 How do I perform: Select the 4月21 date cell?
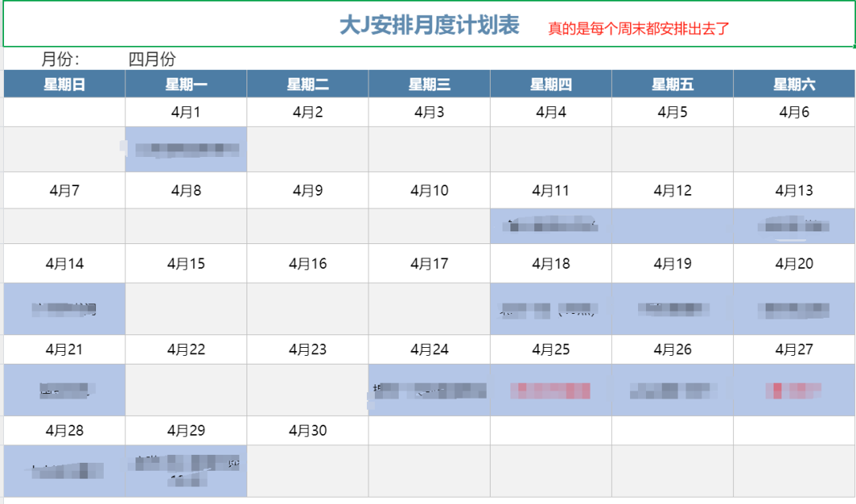pyautogui.click(x=64, y=349)
